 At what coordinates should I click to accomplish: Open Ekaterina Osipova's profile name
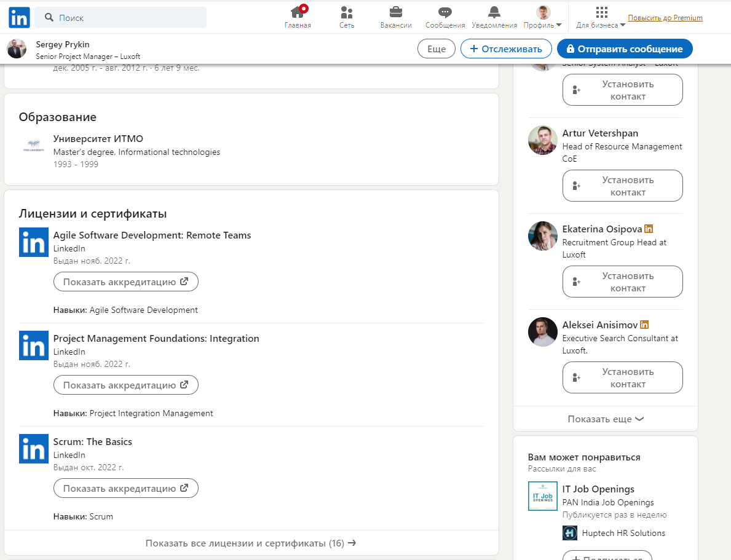(x=602, y=229)
